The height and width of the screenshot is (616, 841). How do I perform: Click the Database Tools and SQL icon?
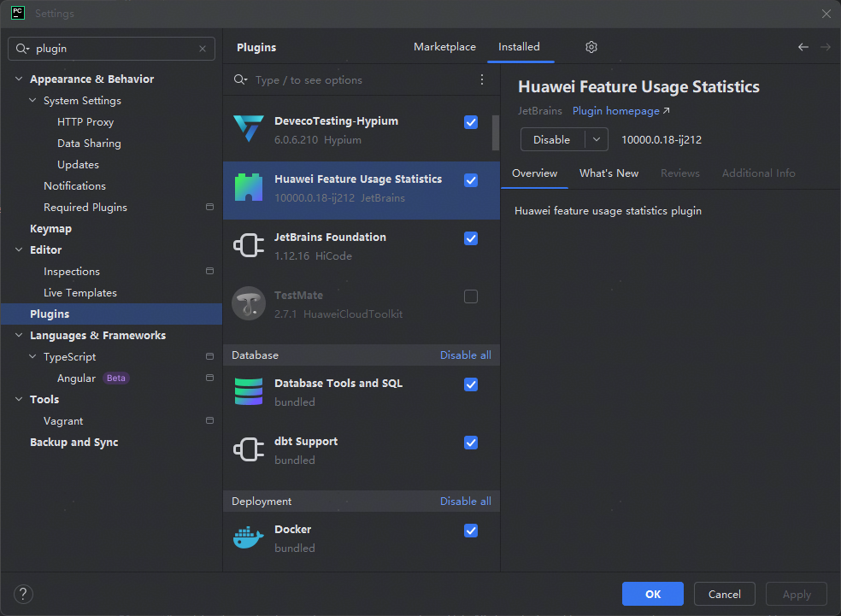[x=249, y=392]
